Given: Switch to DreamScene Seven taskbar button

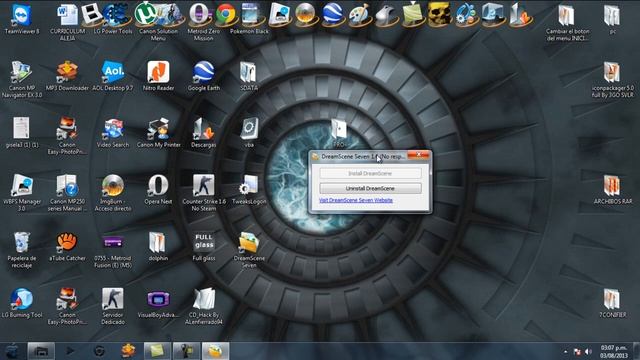Looking at the screenshot, I should coord(216,351).
